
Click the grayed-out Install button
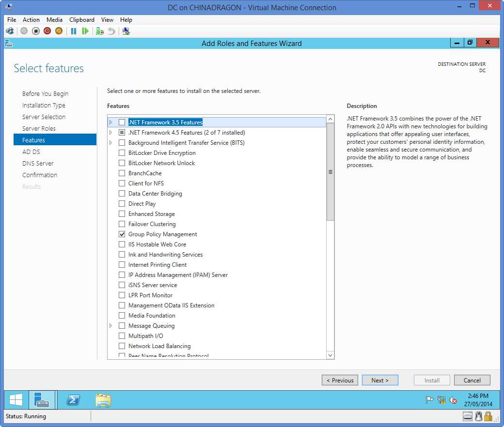(432, 380)
